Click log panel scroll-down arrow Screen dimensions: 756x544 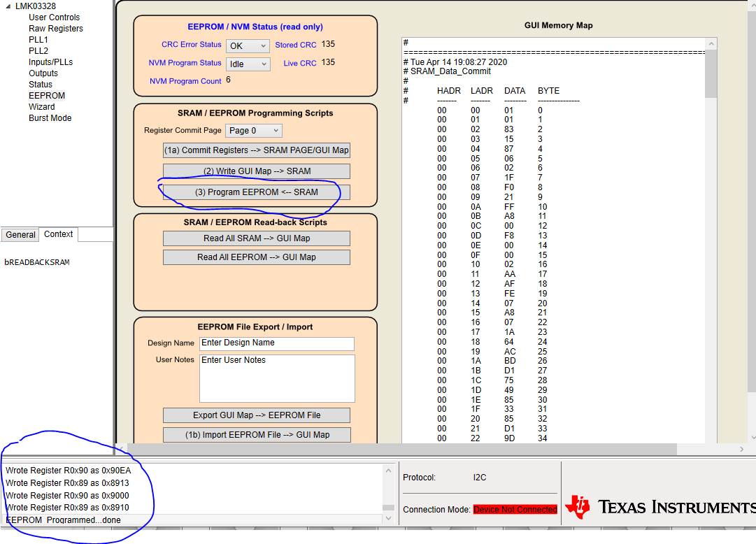click(389, 518)
